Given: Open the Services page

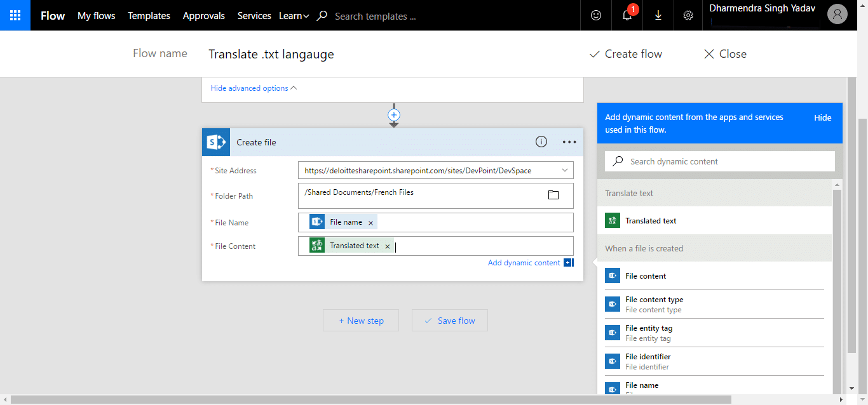Looking at the screenshot, I should 254,16.
